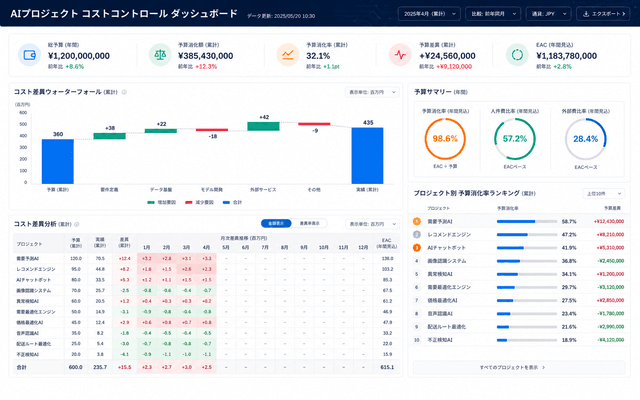Click the green circular icon beside EAC
Screen dimensions: 640x400
[517, 55]
